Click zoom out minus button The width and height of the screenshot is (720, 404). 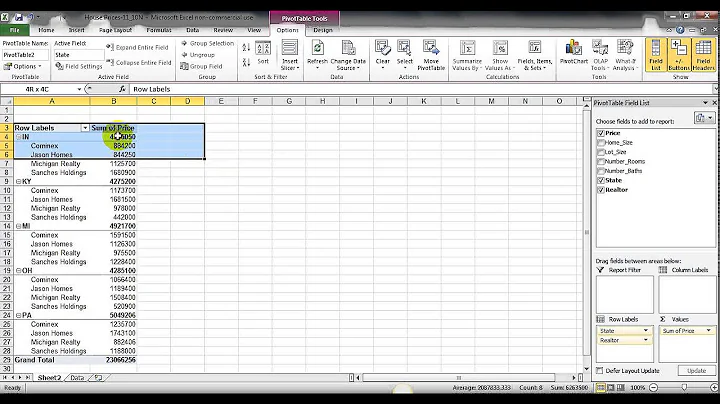(653, 388)
